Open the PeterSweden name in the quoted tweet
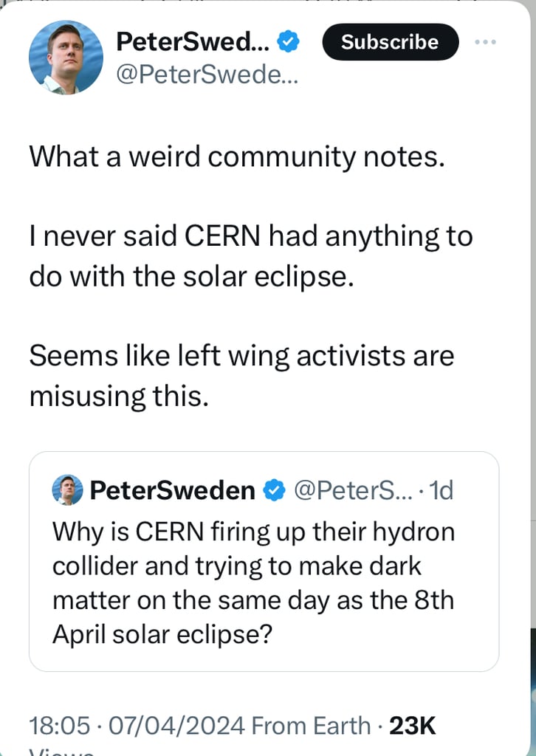This screenshot has height=756, width=536. click(x=172, y=490)
